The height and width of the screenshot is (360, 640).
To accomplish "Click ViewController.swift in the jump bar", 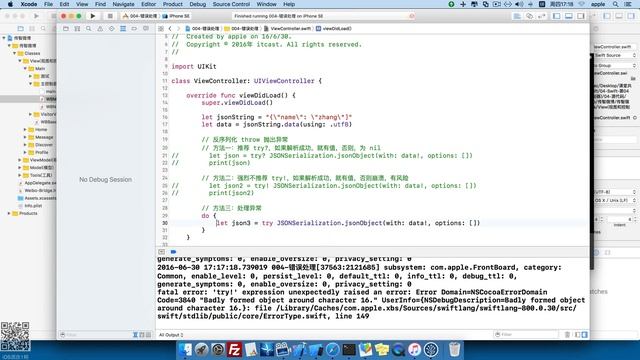I will pos(287,29).
